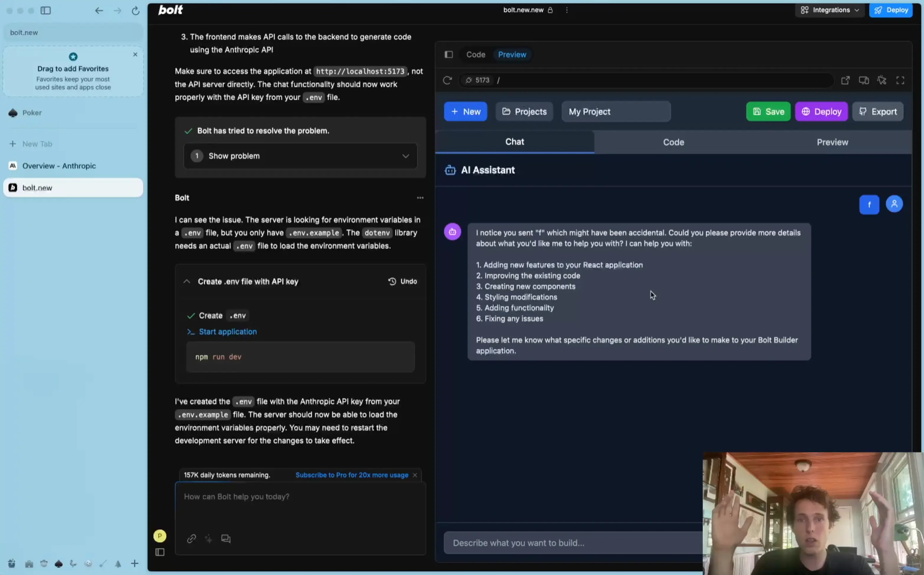This screenshot has width=924, height=575.
Task: Create a new project with New button
Action: click(x=466, y=112)
